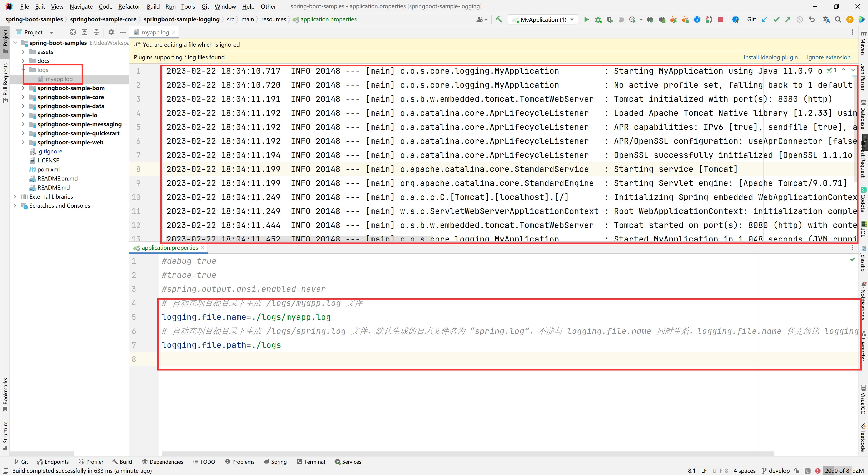Open the Navigate menu
The width and height of the screenshot is (868, 475).
coord(81,6)
